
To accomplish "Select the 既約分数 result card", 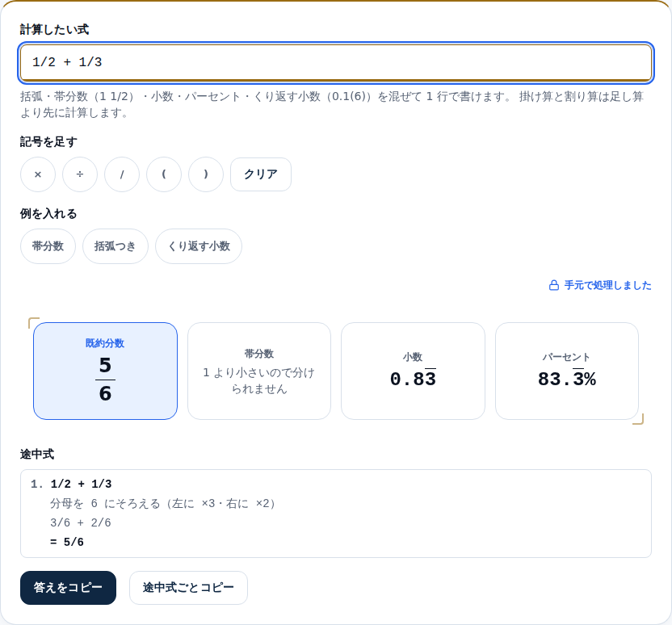I will (106, 371).
